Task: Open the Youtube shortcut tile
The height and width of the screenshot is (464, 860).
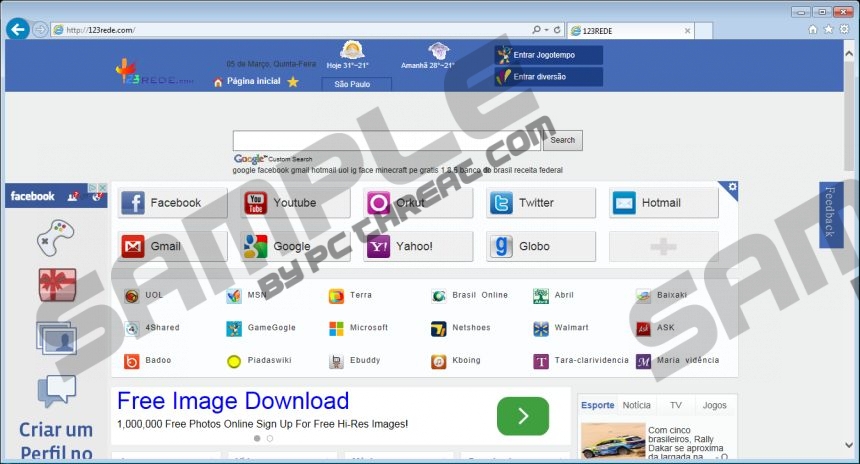Action: point(295,203)
